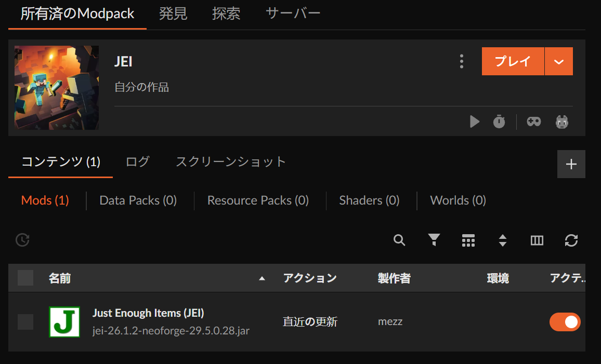
Task: Click the 直近の更新 action cell
Action: tap(310, 321)
